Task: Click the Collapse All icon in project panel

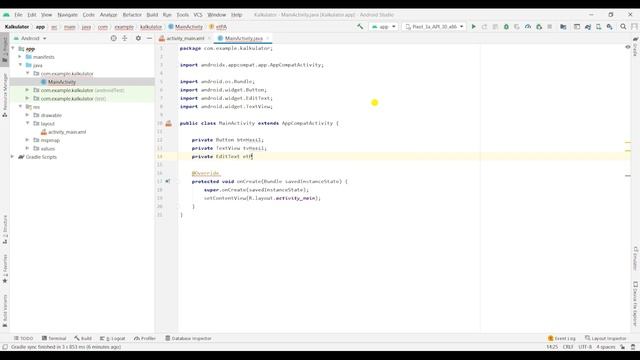Action: [125, 38]
